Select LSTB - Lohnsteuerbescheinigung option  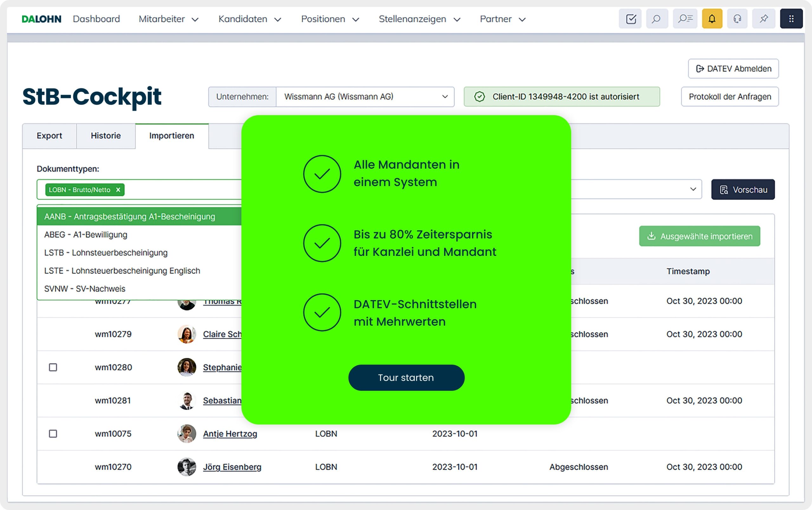click(106, 252)
